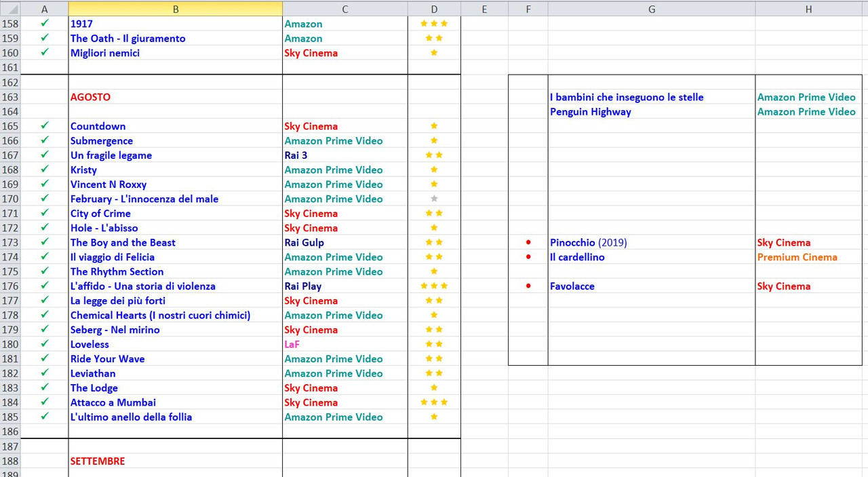The height and width of the screenshot is (477, 868).
Task: Select row 165 header
Action: pos(10,126)
